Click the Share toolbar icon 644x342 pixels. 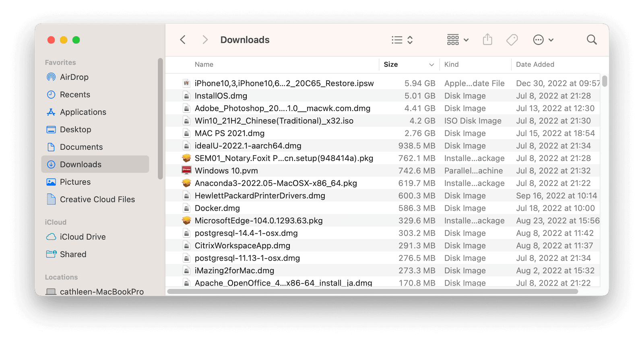point(487,39)
